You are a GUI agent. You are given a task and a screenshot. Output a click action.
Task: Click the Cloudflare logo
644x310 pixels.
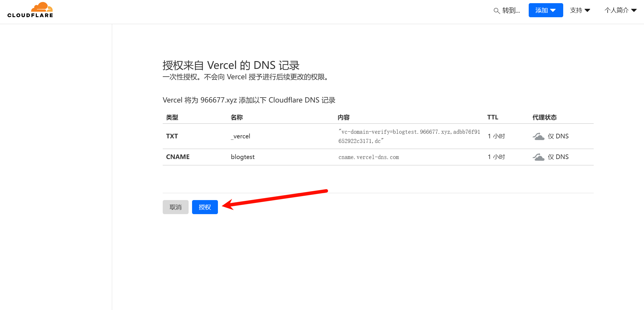(30, 10)
